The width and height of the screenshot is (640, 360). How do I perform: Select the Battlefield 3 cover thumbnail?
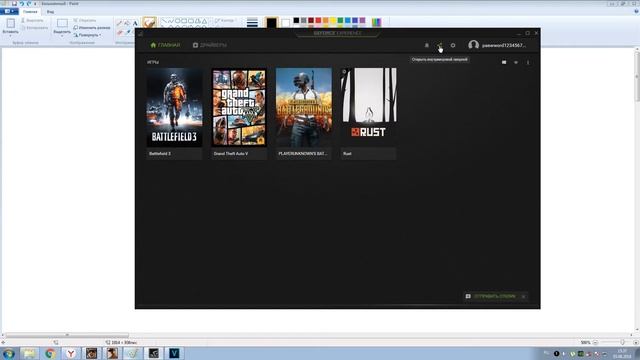click(174, 107)
